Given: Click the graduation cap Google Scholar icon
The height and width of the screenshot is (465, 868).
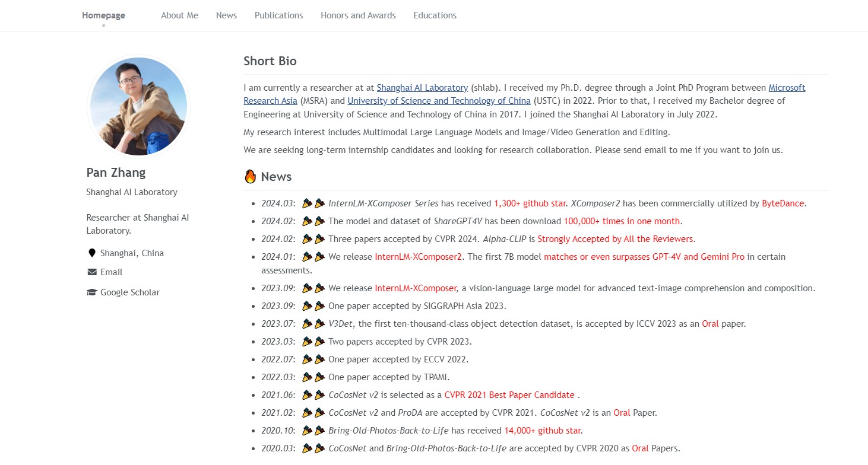Looking at the screenshot, I should tap(92, 292).
